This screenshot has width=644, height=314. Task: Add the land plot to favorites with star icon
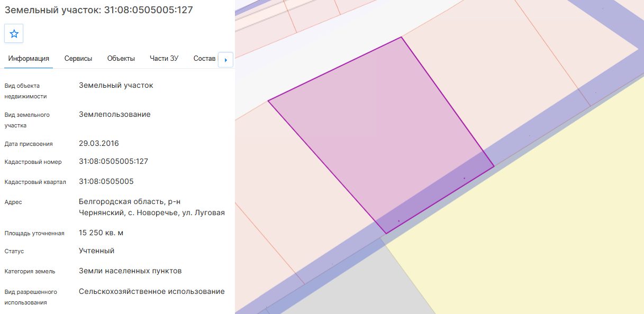[14, 33]
